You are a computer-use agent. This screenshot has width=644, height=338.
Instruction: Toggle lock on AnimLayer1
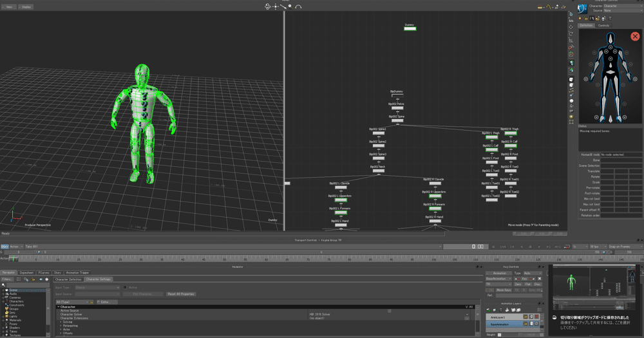coord(526,317)
